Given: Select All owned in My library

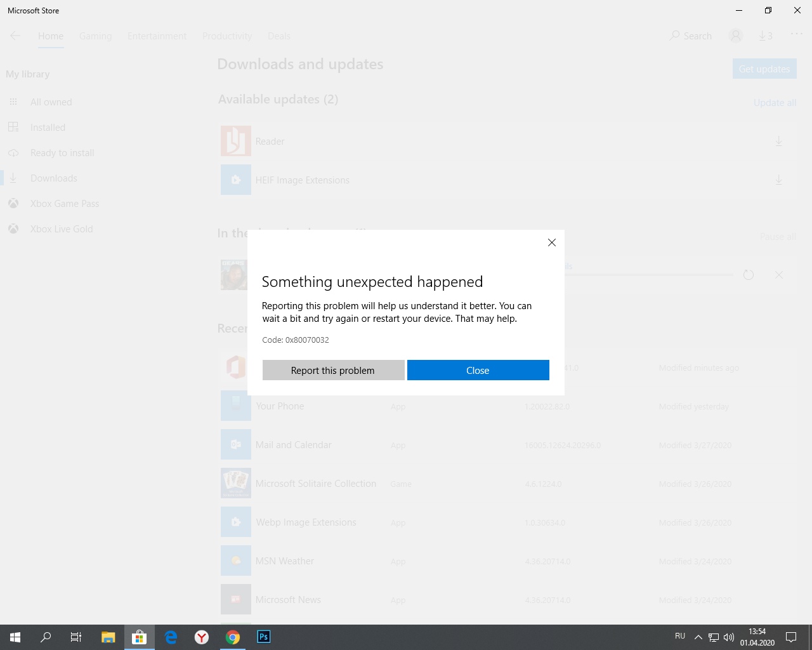Looking at the screenshot, I should [x=51, y=102].
